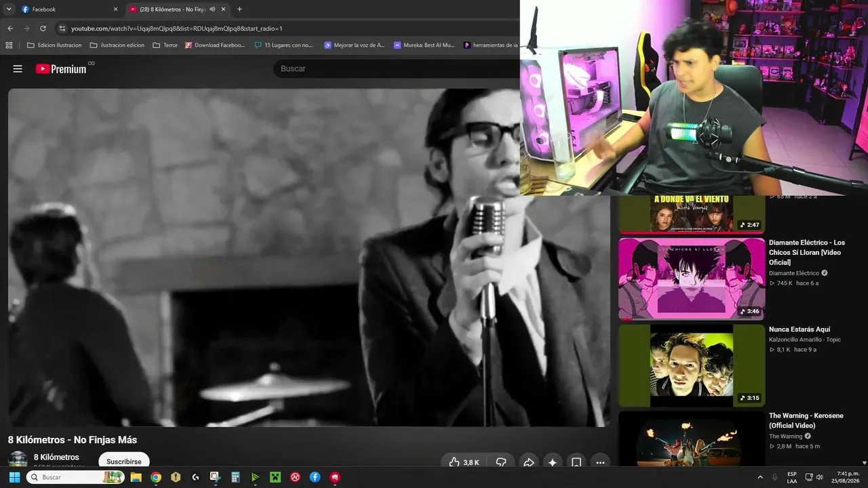Viewport: 868px width, 488px height.
Task: Click the microphone tray icon
Action: tap(775, 477)
